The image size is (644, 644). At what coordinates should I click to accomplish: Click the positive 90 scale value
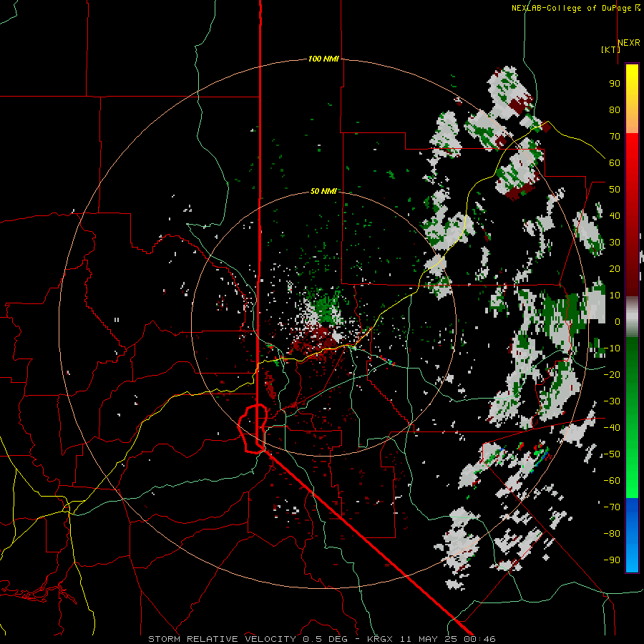point(615,84)
